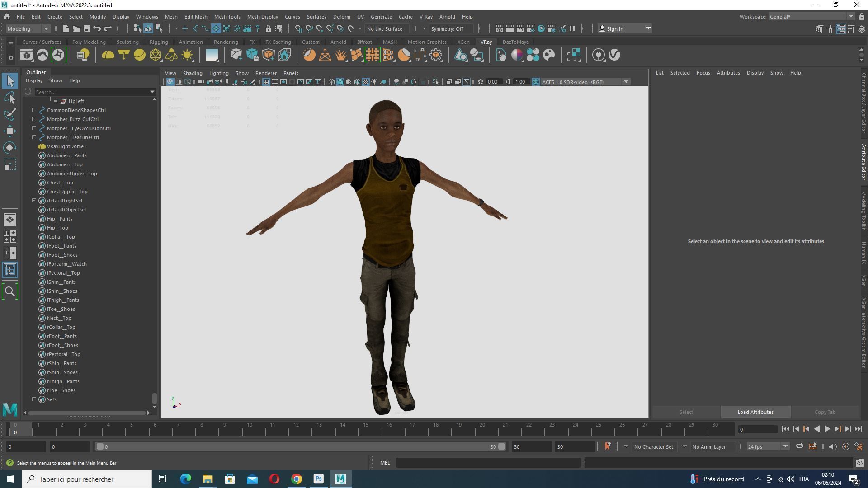Open the Outliner search options arrow
The image size is (868, 488).
152,92
